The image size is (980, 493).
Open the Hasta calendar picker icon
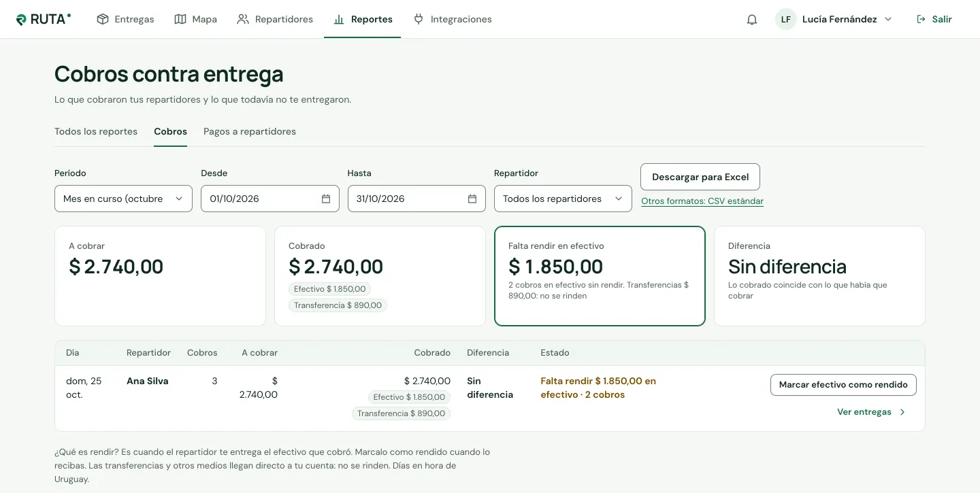point(472,199)
